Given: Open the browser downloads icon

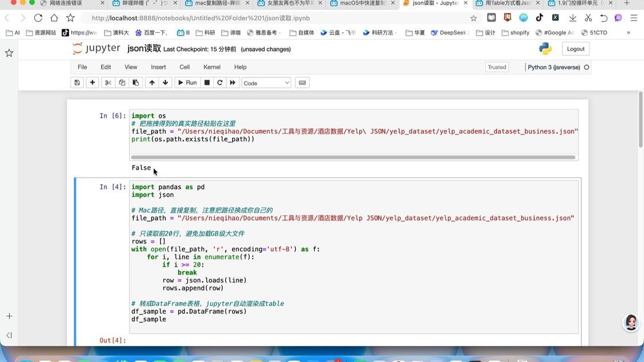Looking at the screenshot, I should coord(573,18).
